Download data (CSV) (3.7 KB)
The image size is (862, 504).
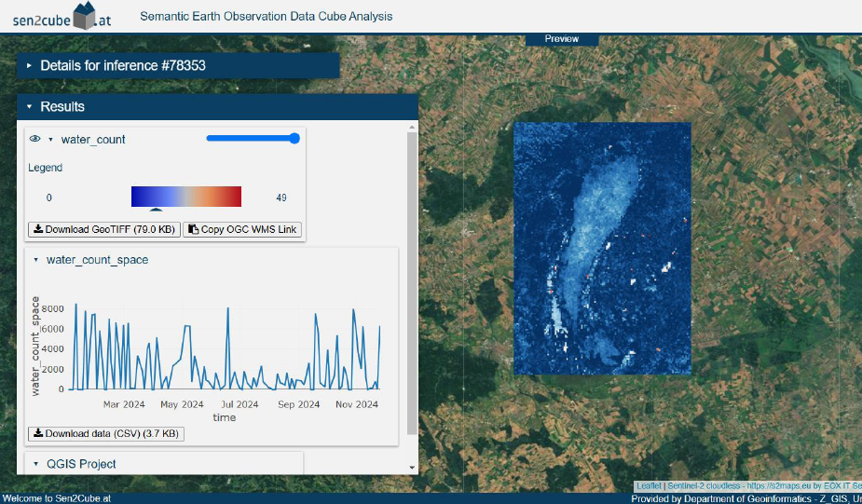pos(107,433)
